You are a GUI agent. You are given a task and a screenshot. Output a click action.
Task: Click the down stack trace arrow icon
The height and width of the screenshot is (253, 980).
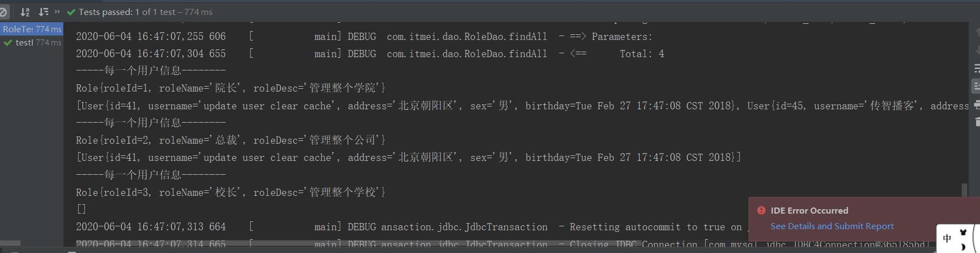click(977, 50)
